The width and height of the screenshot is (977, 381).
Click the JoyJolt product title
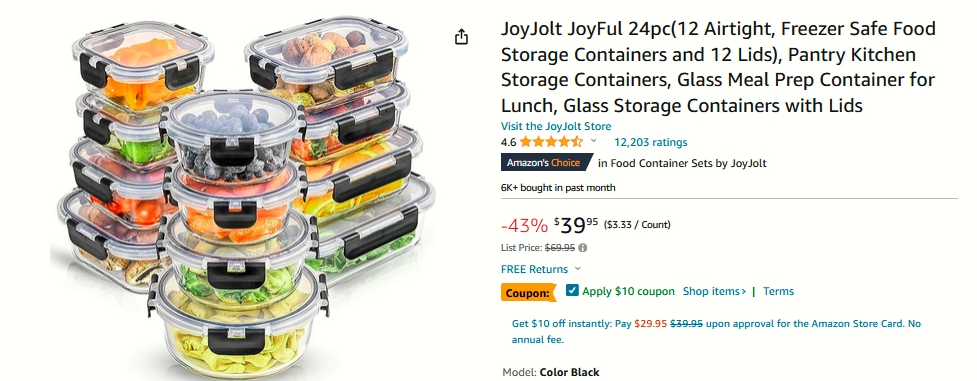pos(718,67)
